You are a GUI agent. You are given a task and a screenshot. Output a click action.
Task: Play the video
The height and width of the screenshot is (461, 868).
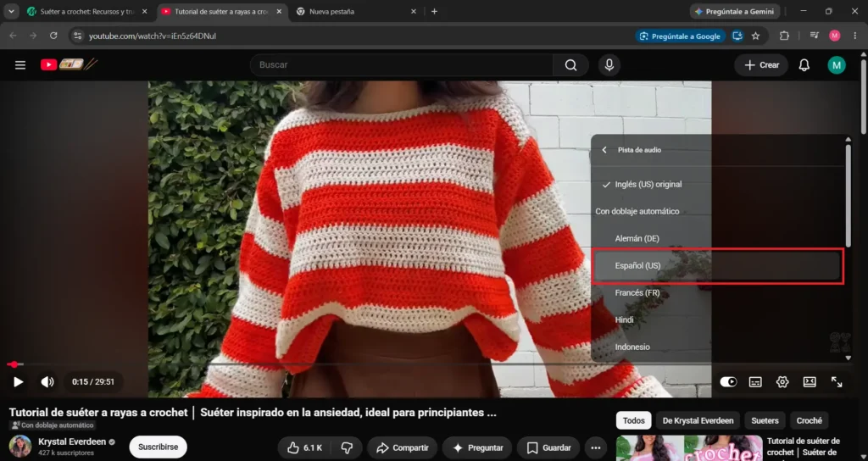19,382
